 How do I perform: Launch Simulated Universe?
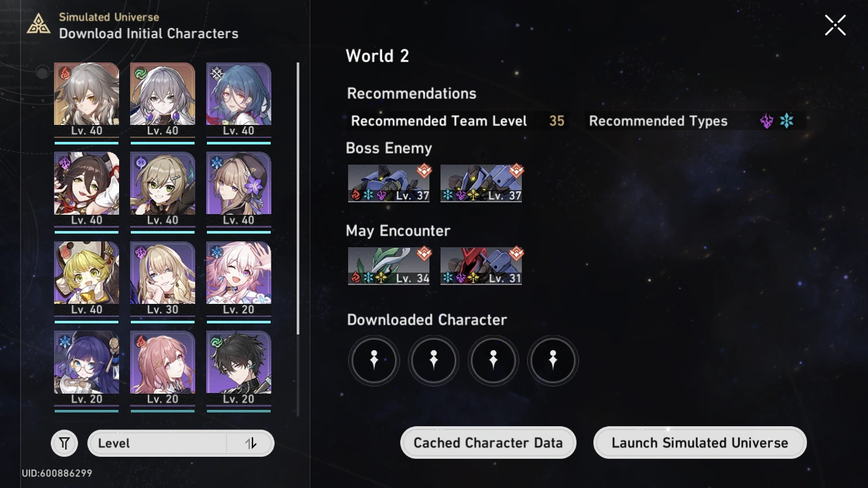tap(700, 442)
